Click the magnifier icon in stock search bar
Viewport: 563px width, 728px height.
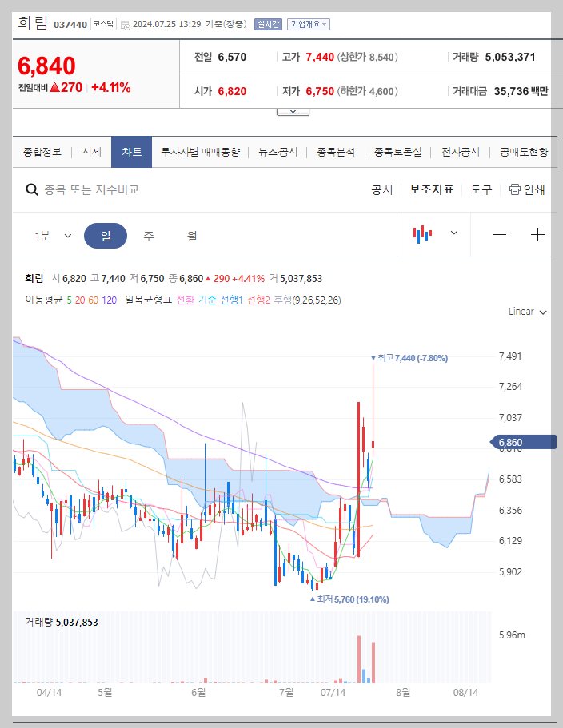click(32, 190)
